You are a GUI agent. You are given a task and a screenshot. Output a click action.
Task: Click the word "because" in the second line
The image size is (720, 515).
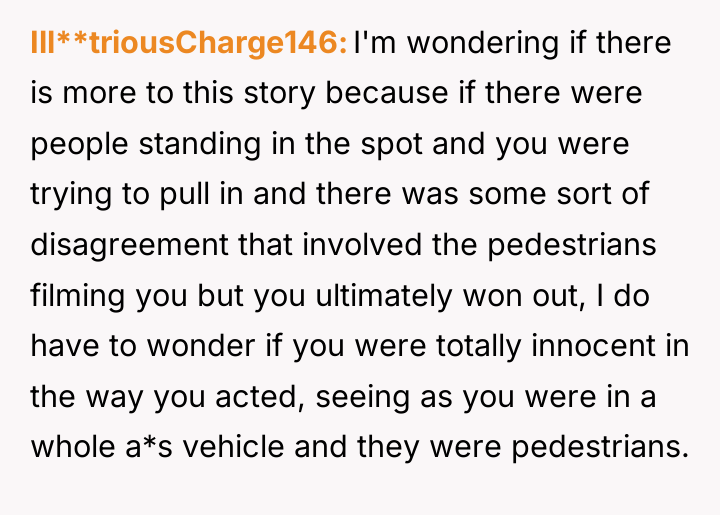(x=387, y=93)
